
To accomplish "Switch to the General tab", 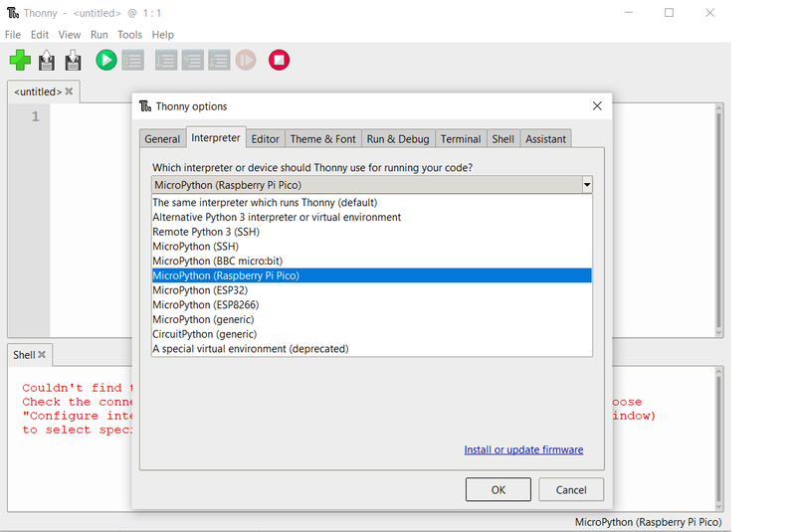I will click(x=162, y=139).
